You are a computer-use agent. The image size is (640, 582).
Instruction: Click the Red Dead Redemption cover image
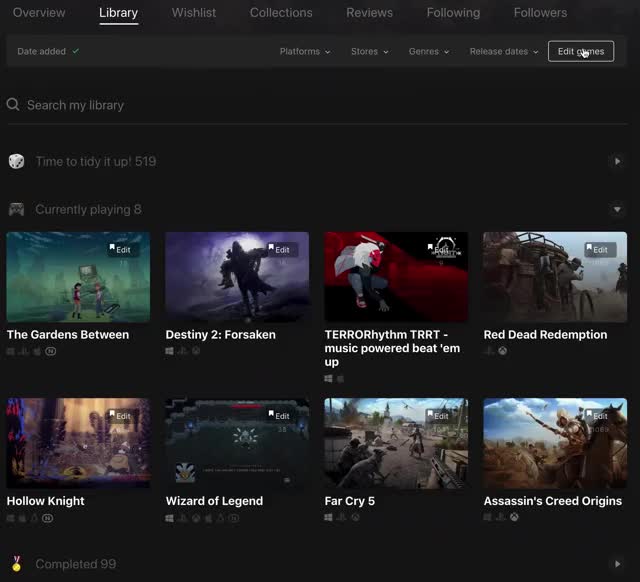[x=555, y=277]
